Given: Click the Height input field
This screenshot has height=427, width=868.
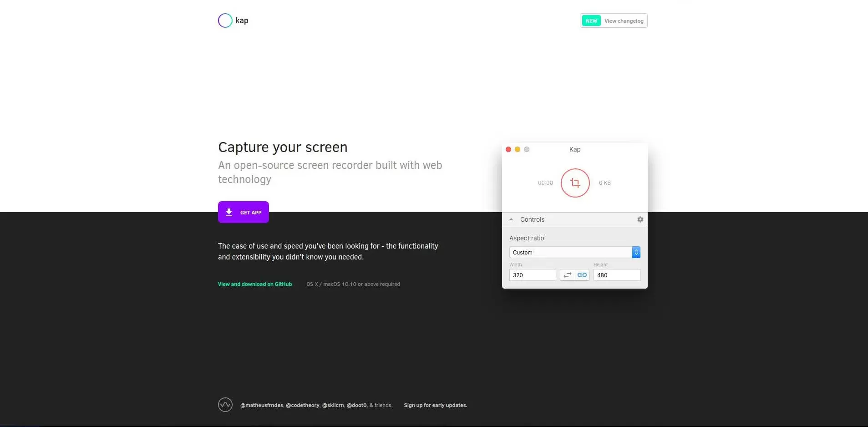Looking at the screenshot, I should click(x=616, y=275).
